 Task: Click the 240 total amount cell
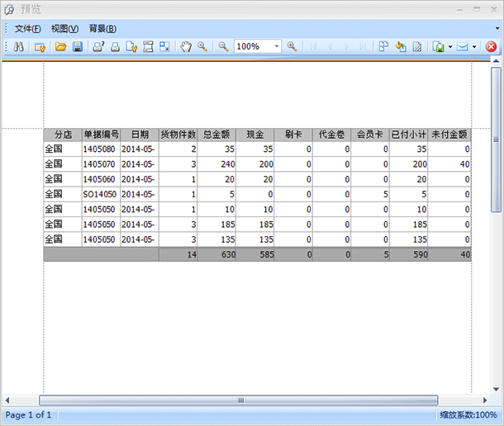pyautogui.click(x=216, y=164)
